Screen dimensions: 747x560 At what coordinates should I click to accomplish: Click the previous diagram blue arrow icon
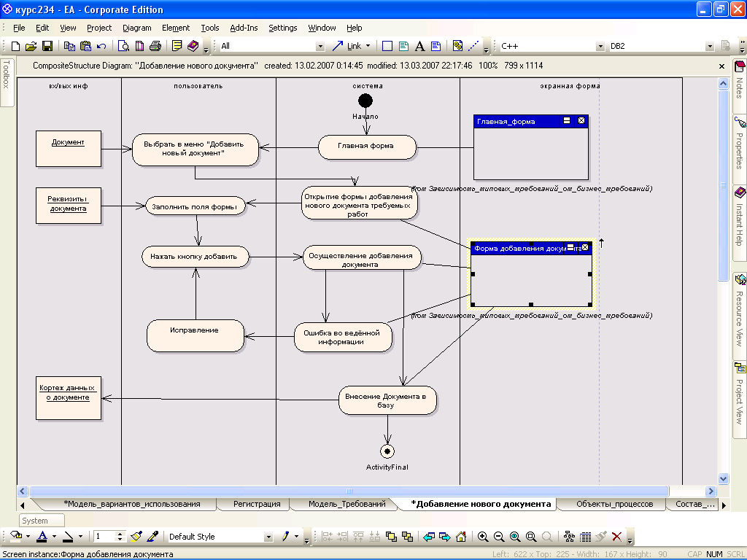[x=429, y=537]
